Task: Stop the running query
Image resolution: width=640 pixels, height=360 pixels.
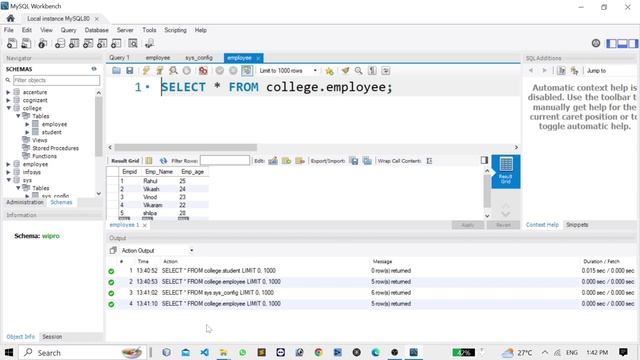Action: pyautogui.click(x=187, y=71)
